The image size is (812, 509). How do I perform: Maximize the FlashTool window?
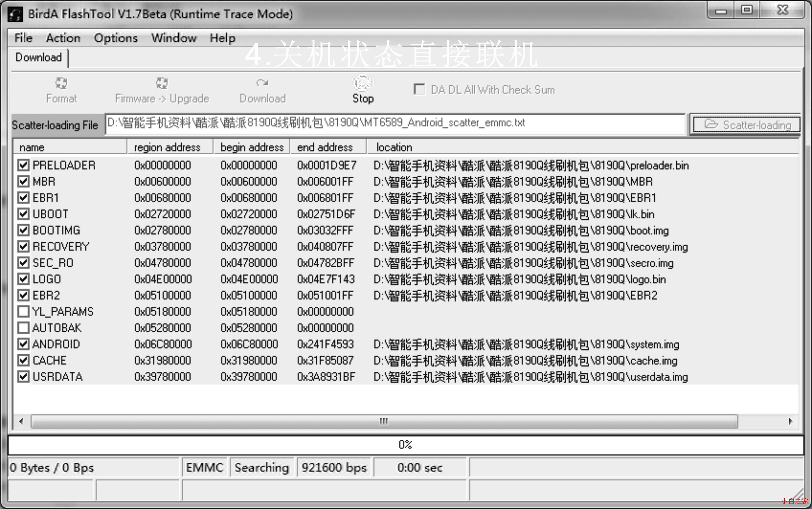(747, 10)
